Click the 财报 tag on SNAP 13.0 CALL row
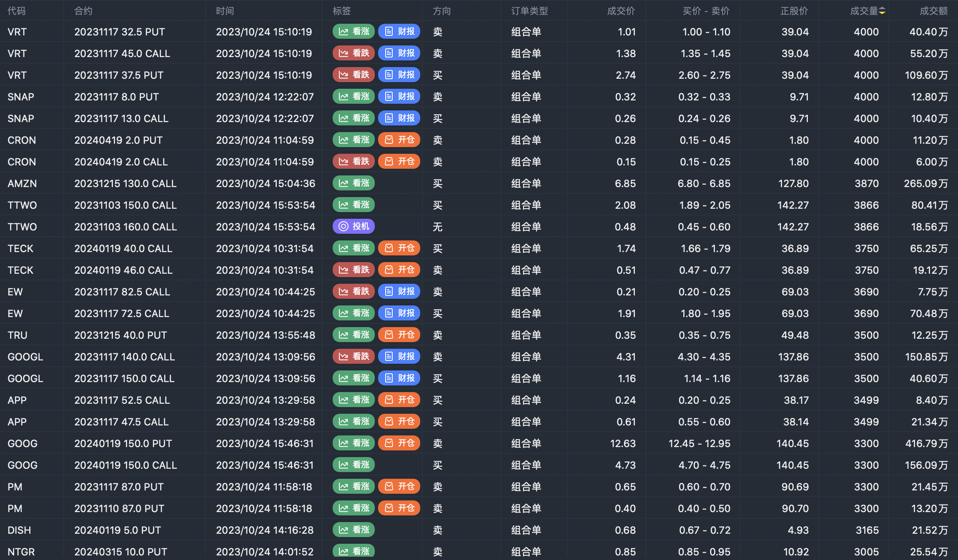 (399, 118)
